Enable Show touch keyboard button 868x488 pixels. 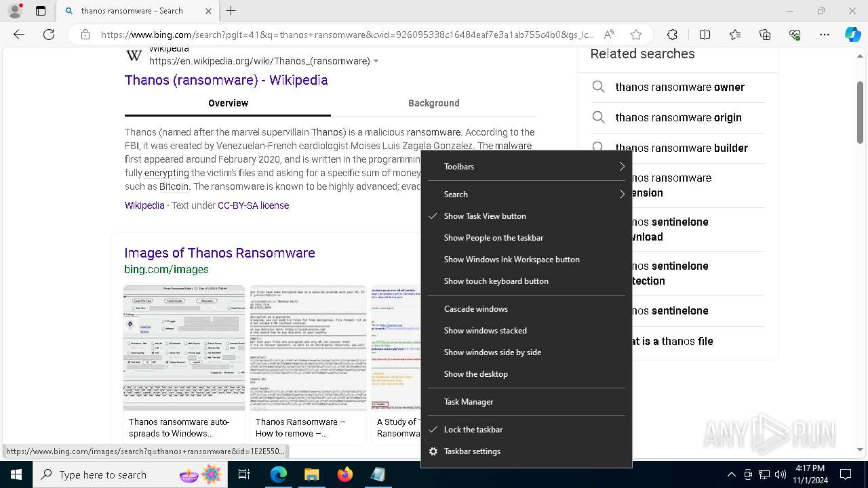point(526,281)
